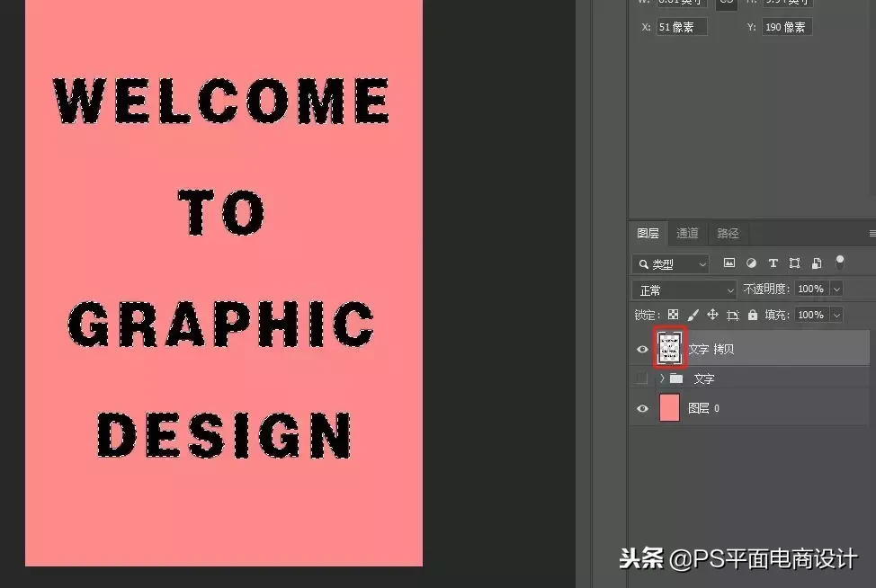
Task: Click the X position field (51 像素)
Action: [682, 27]
